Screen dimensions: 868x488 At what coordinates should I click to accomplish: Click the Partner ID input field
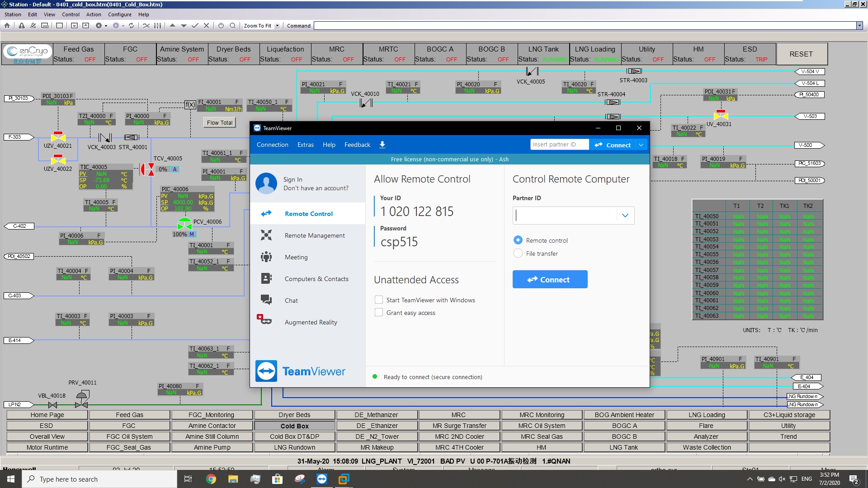point(565,216)
